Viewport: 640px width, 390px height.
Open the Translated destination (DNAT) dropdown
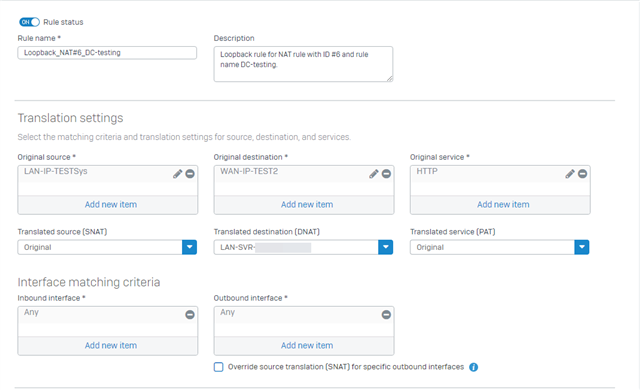click(x=385, y=247)
